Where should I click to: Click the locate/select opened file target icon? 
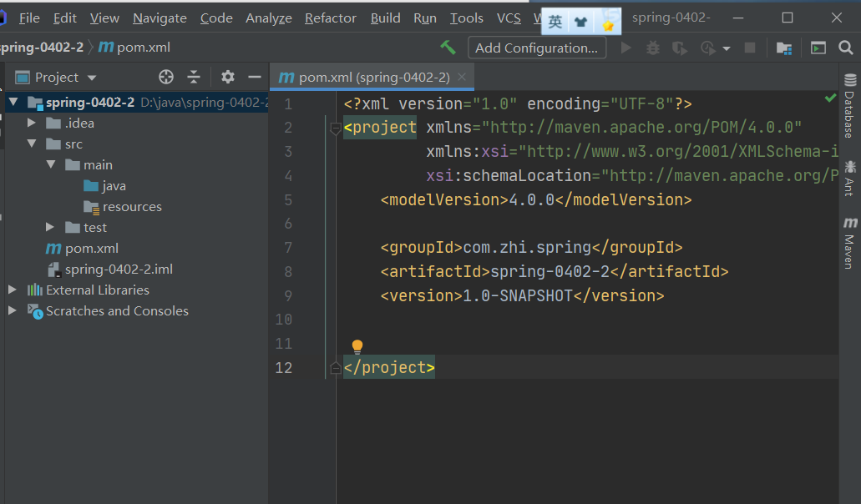point(166,78)
